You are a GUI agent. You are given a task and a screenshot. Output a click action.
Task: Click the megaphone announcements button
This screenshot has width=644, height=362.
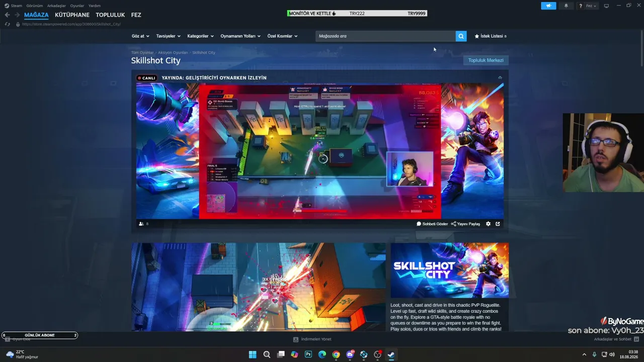(x=548, y=6)
